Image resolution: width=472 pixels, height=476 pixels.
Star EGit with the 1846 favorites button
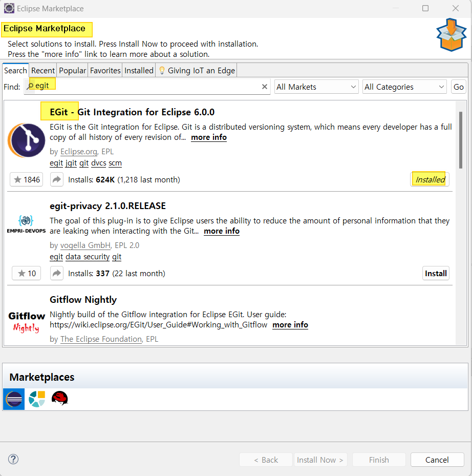coord(27,179)
